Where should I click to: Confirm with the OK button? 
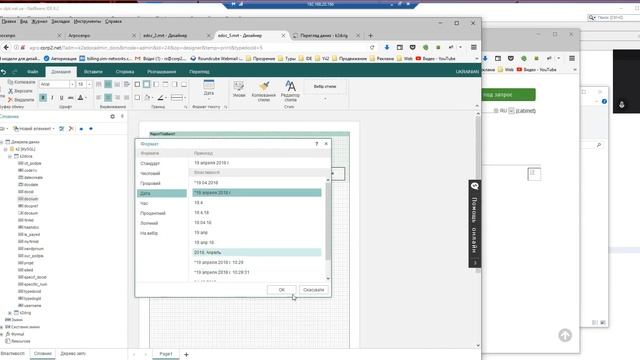pyautogui.click(x=282, y=290)
